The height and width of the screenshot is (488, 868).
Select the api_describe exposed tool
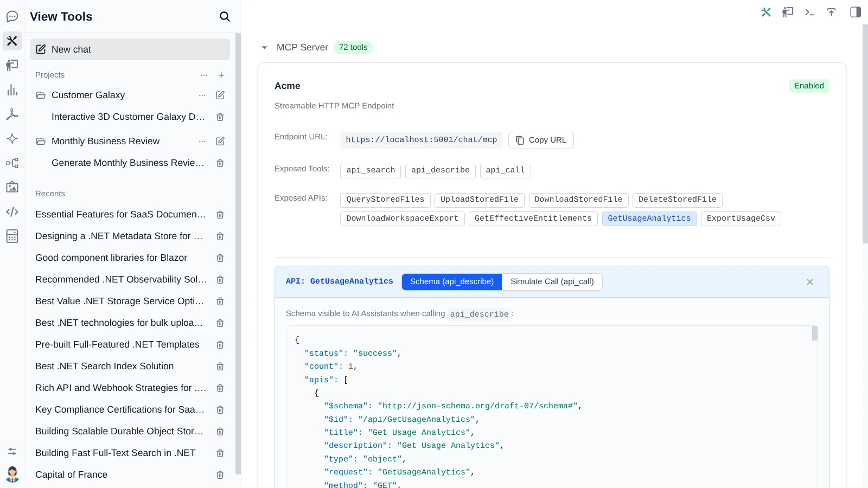coord(441,170)
